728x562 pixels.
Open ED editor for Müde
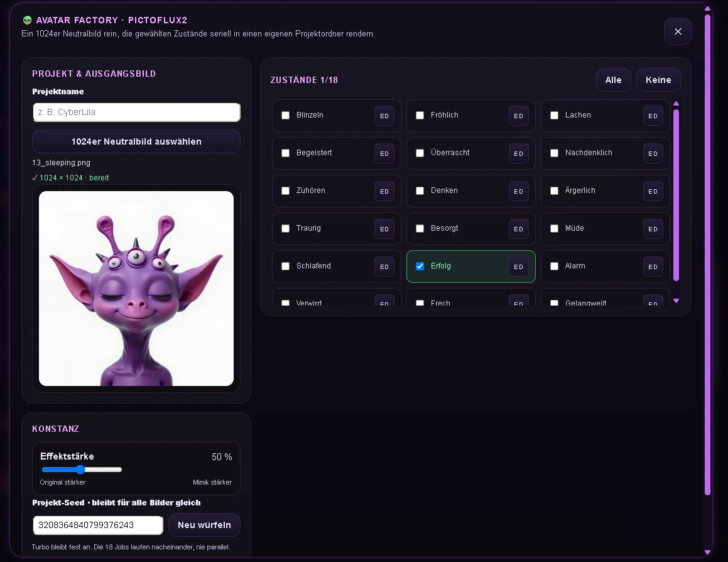pyautogui.click(x=653, y=229)
